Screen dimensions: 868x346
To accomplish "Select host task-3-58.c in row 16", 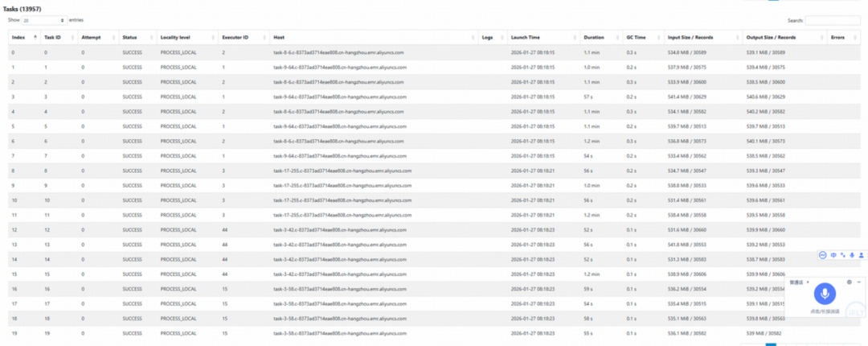I will pos(340,289).
